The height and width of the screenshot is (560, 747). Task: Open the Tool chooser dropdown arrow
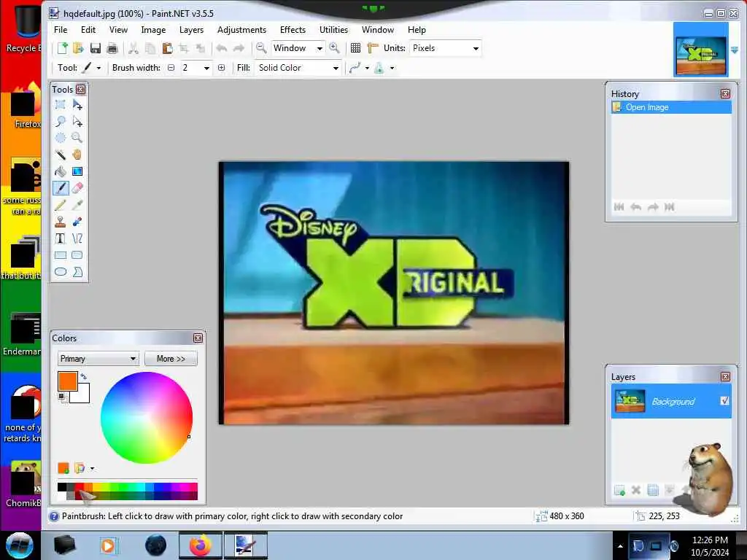98,68
